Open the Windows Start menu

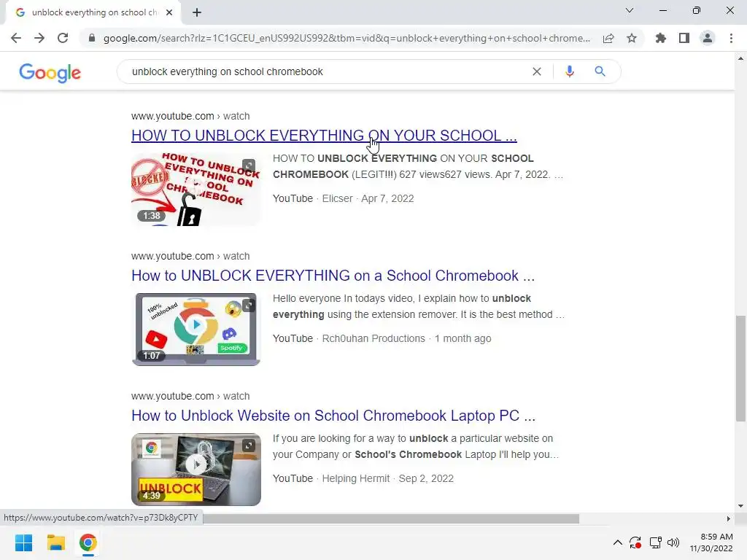tap(24, 542)
